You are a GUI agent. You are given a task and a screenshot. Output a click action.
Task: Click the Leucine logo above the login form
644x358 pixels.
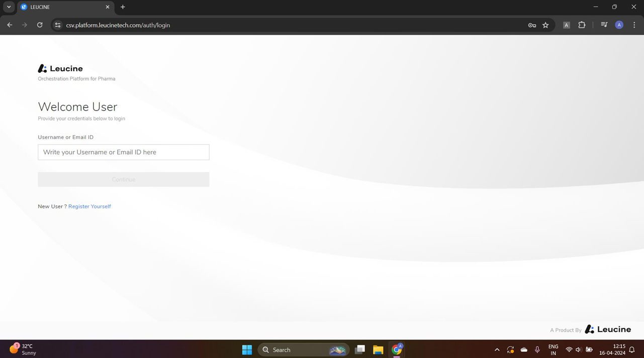click(x=60, y=68)
